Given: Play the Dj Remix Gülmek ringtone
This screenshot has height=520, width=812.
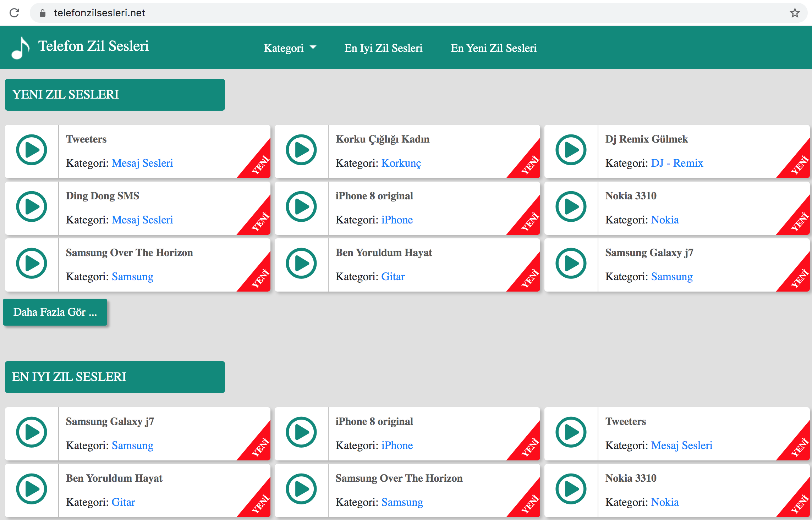Looking at the screenshot, I should [571, 150].
